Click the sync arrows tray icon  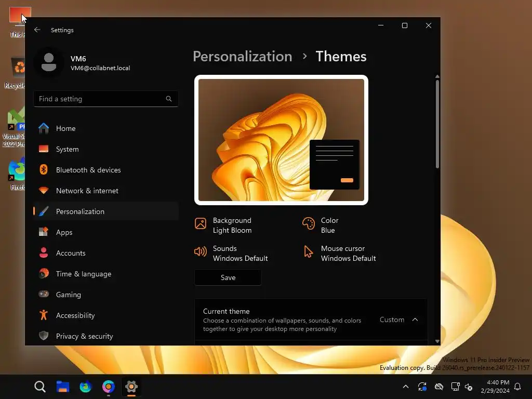coord(422,387)
